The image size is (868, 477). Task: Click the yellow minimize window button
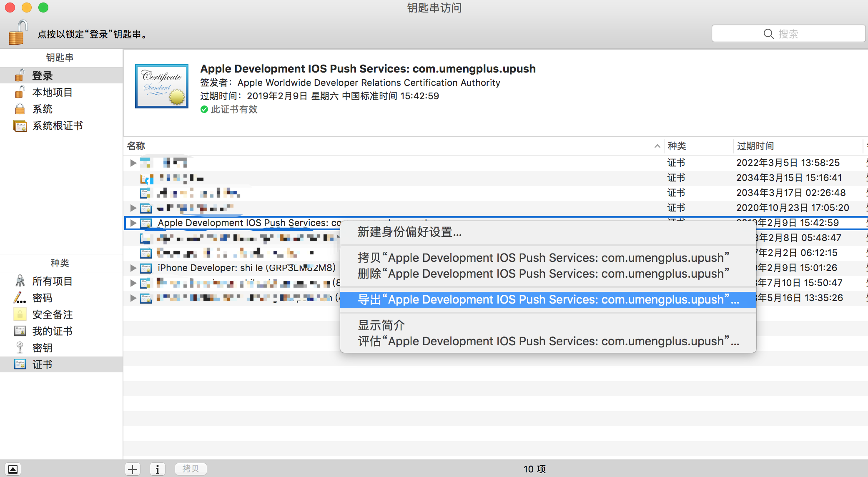[x=27, y=8]
